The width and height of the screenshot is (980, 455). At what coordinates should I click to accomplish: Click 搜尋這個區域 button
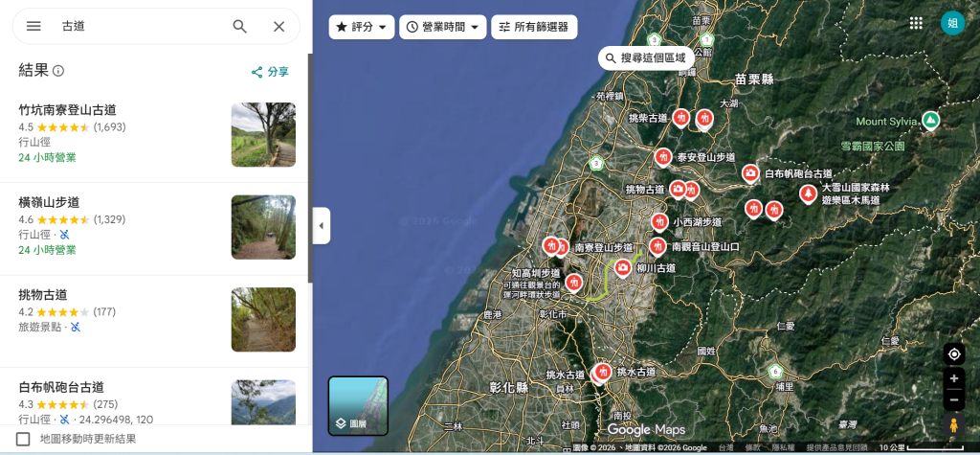coord(645,57)
